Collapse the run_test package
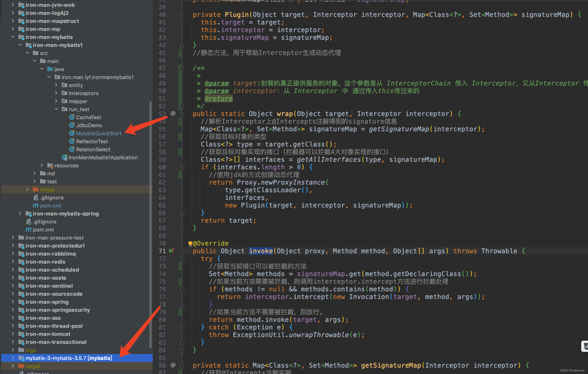588x374 pixels. pos(56,109)
